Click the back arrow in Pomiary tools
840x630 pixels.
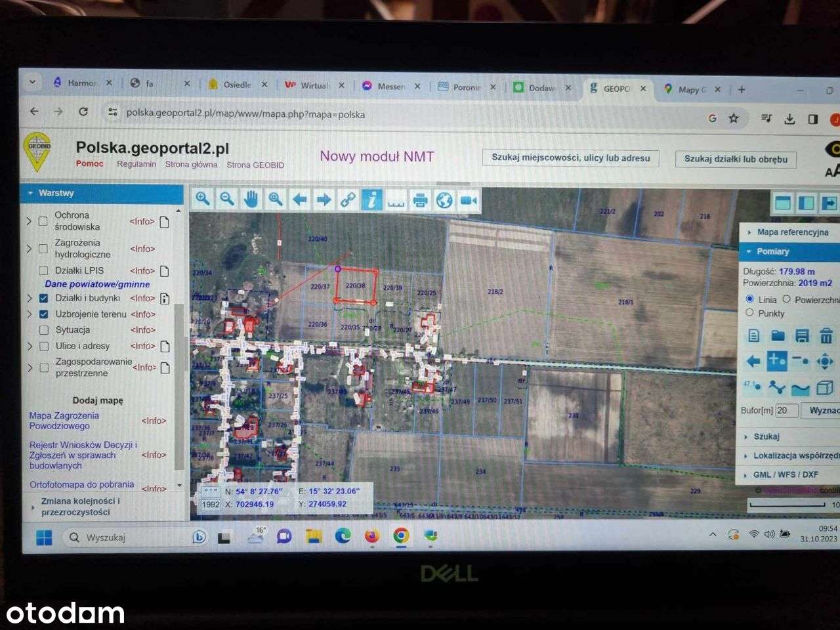point(753,361)
